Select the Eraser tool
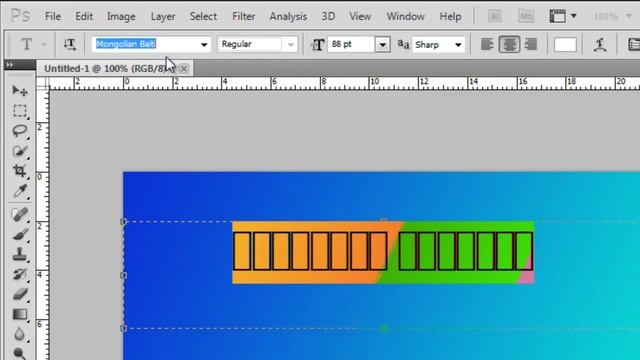 [x=20, y=294]
